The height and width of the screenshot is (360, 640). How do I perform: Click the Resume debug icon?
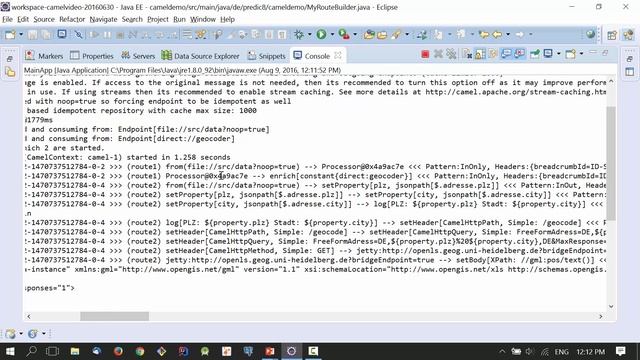pyautogui.click(x=94, y=35)
